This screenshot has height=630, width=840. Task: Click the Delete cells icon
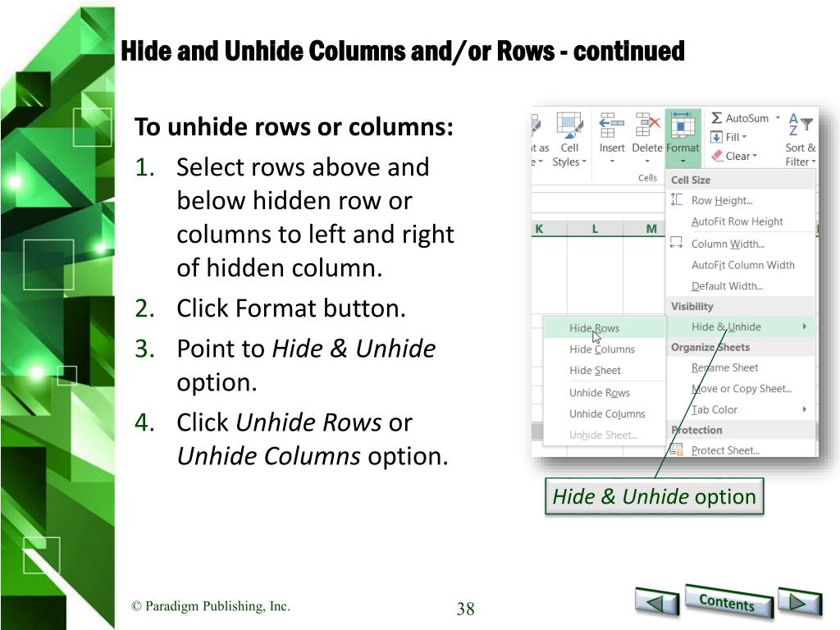(x=647, y=125)
